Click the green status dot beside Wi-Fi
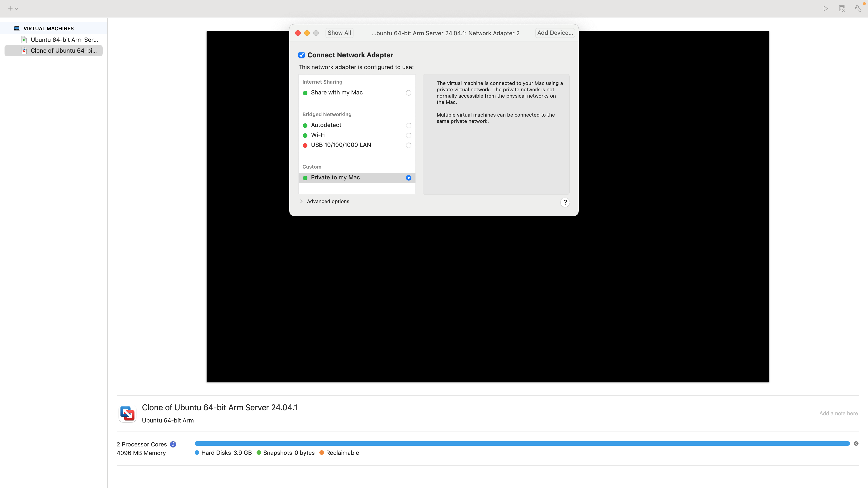Viewport: 868px width, 488px height. point(305,135)
